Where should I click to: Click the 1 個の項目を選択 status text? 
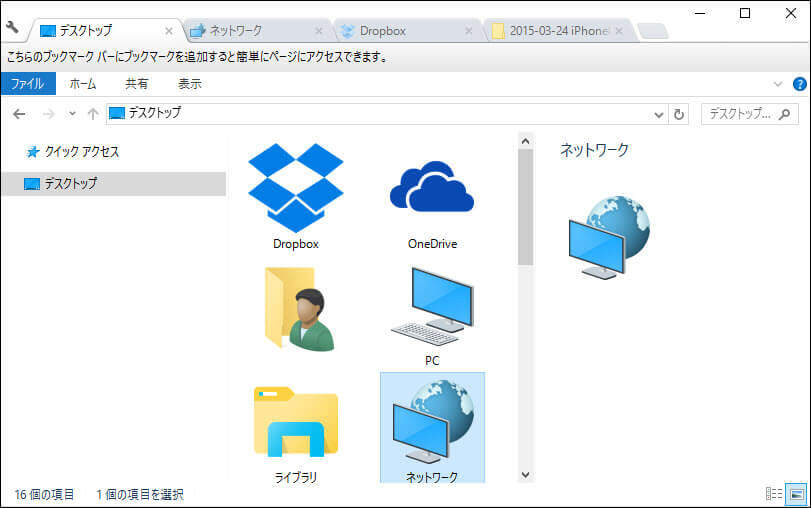[x=140, y=495]
